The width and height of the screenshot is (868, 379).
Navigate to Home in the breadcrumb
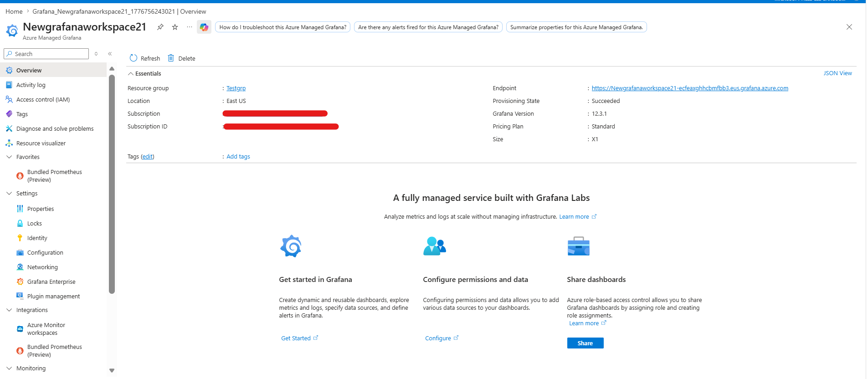(14, 11)
